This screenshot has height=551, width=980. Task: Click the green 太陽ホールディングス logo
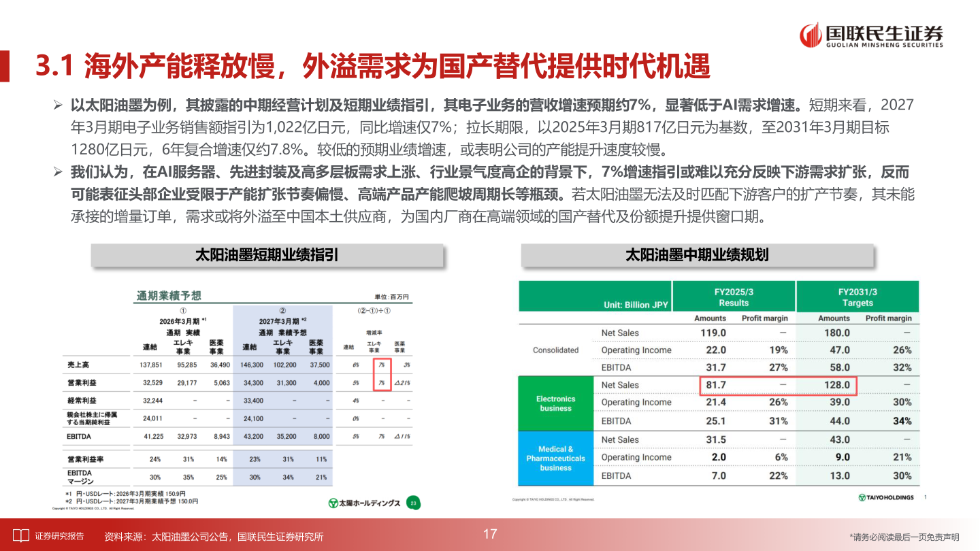tap(363, 503)
